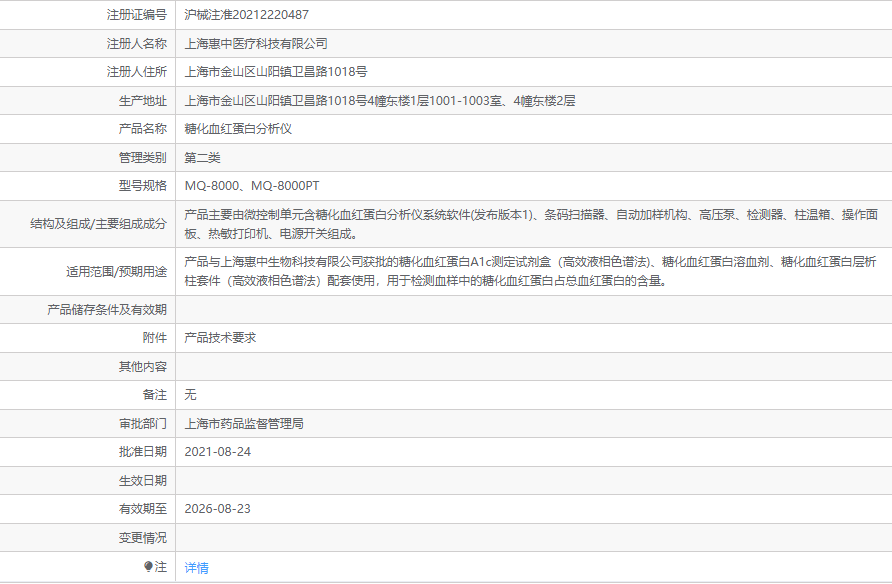The width and height of the screenshot is (892, 584).
Task: Click the 变更情况 row label
Action: click(x=143, y=538)
